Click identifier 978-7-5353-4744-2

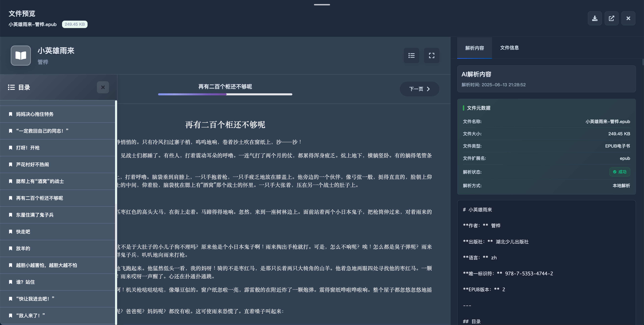[529, 273]
